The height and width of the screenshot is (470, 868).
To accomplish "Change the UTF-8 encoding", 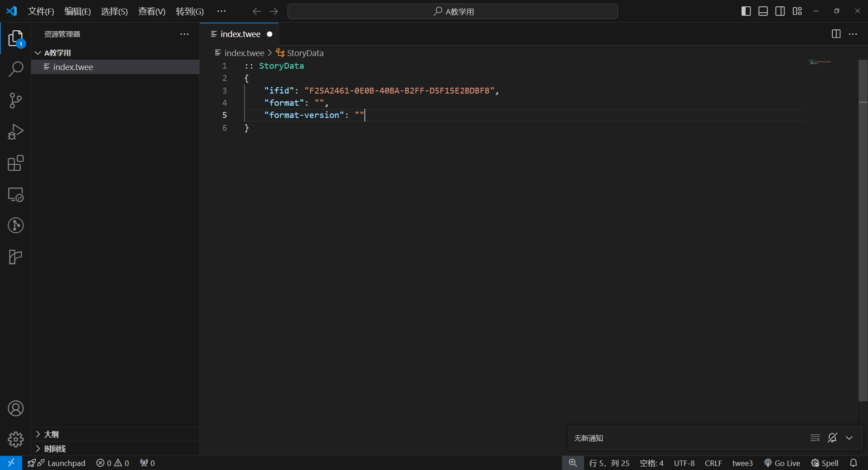I will click(684, 463).
